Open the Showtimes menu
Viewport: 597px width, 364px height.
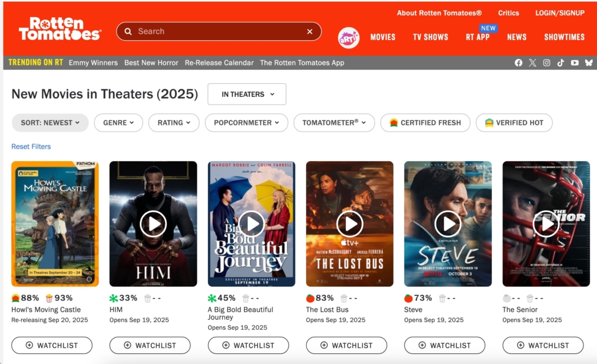(x=564, y=37)
